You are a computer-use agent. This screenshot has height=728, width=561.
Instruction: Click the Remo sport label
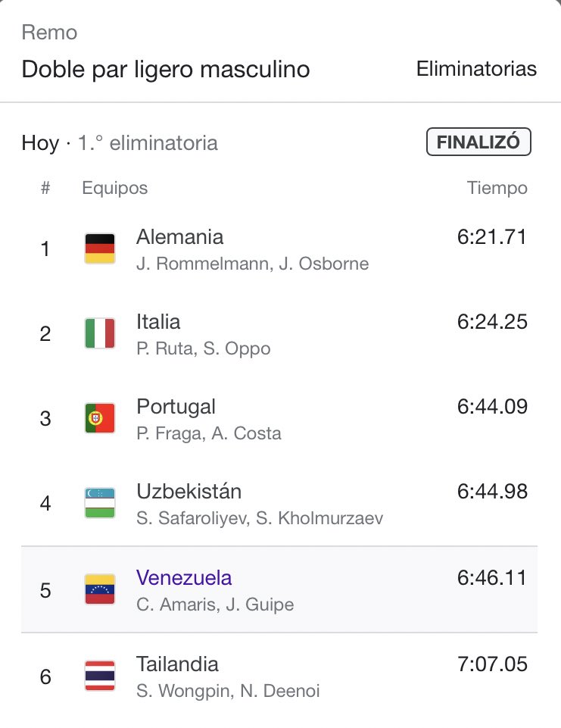pyautogui.click(x=49, y=33)
